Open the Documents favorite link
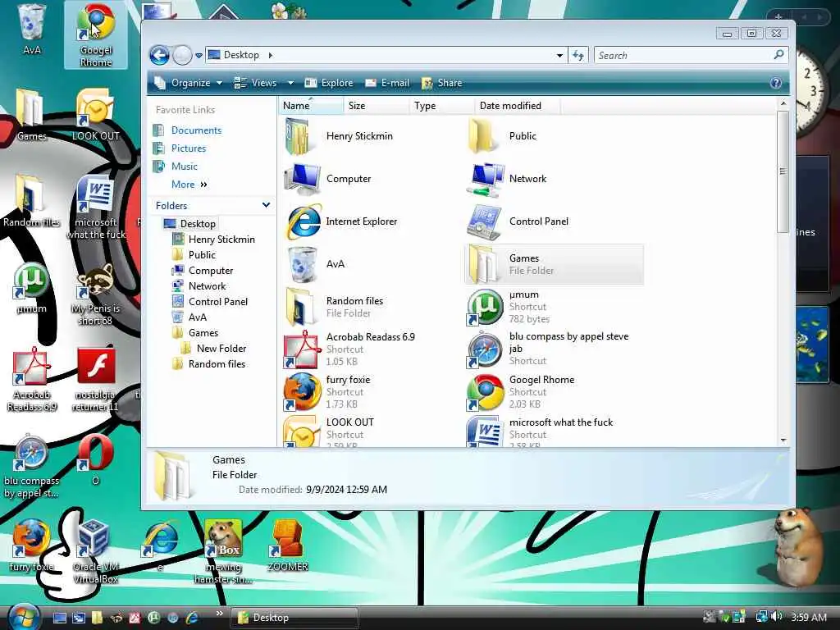This screenshot has width=840, height=630. click(x=196, y=130)
